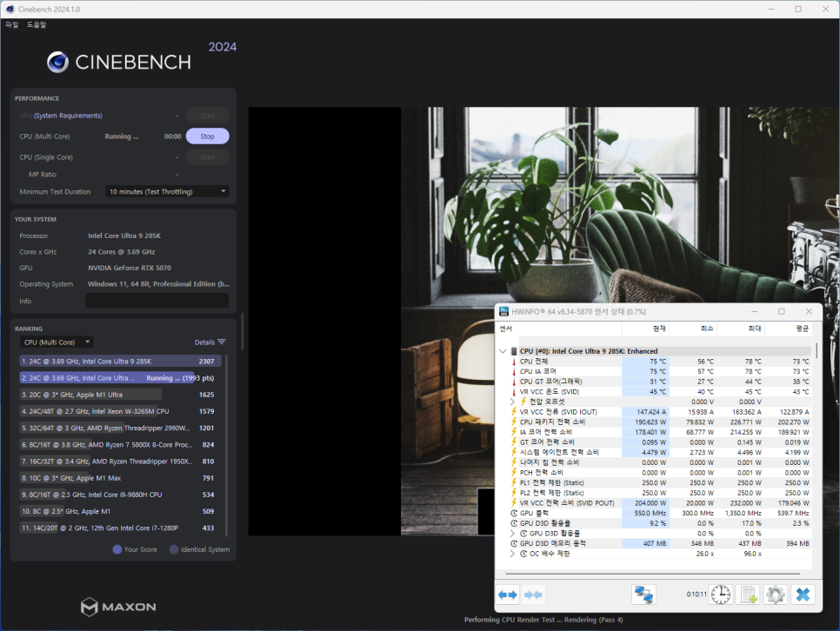Viewport: 840px width, 631px height.
Task: Click the Details filter icon in Ranking
Action: point(222,342)
